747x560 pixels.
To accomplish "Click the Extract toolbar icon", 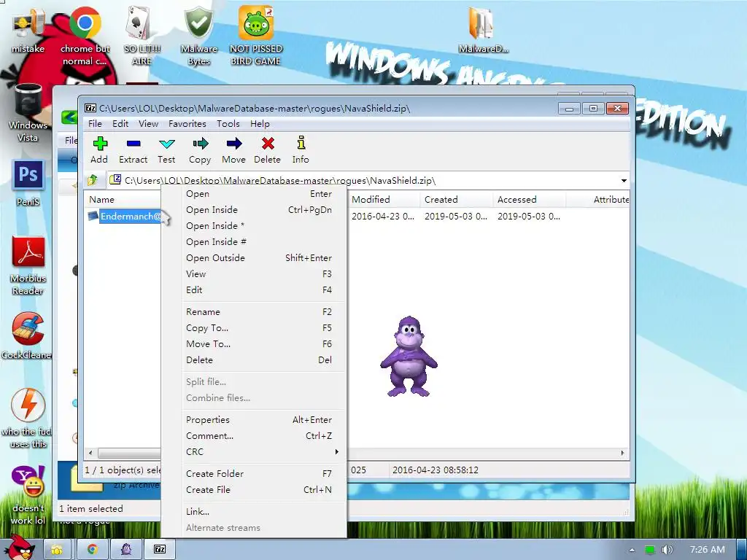I will click(x=133, y=144).
